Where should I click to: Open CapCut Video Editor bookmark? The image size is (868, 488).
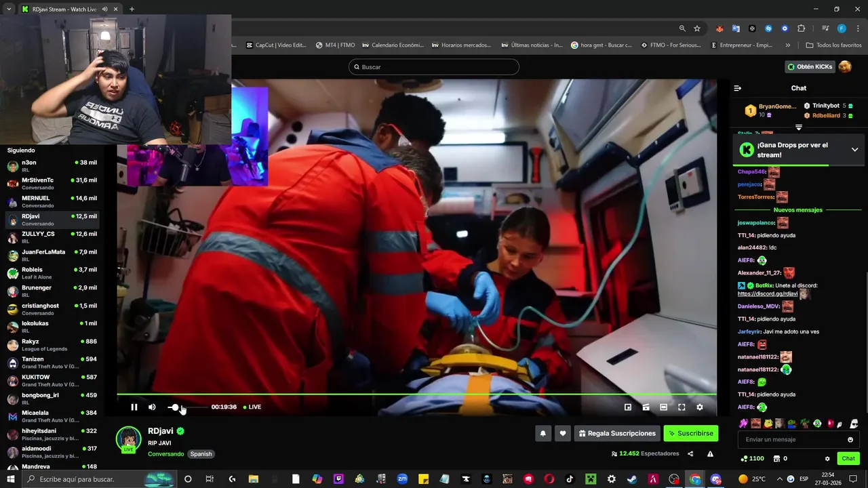(x=275, y=45)
